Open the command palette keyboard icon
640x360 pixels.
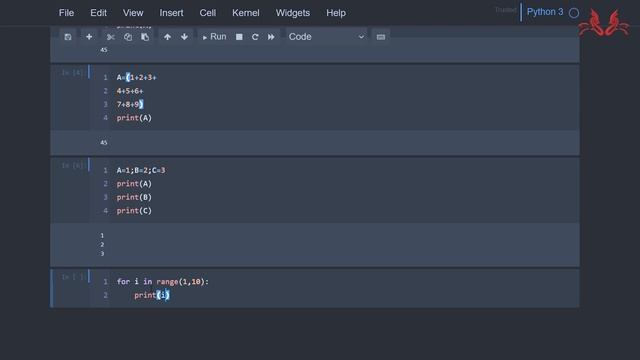click(381, 37)
